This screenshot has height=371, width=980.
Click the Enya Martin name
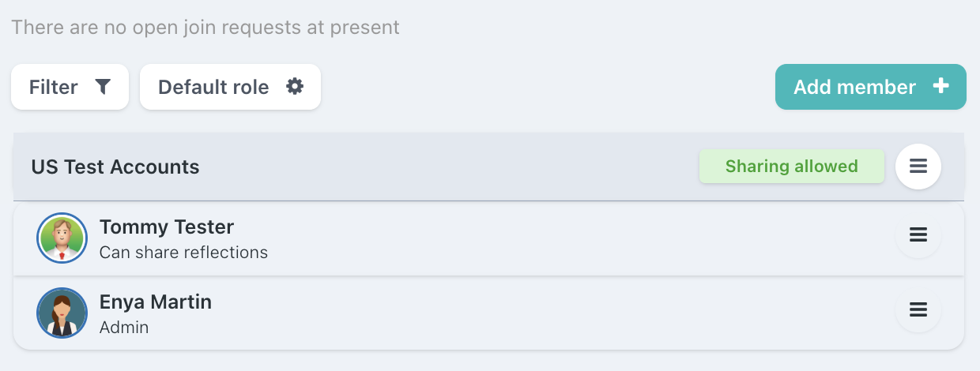(156, 302)
